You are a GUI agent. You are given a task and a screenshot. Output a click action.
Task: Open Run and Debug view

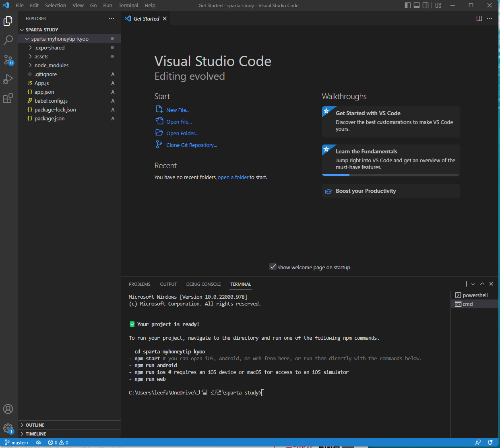pos(8,79)
